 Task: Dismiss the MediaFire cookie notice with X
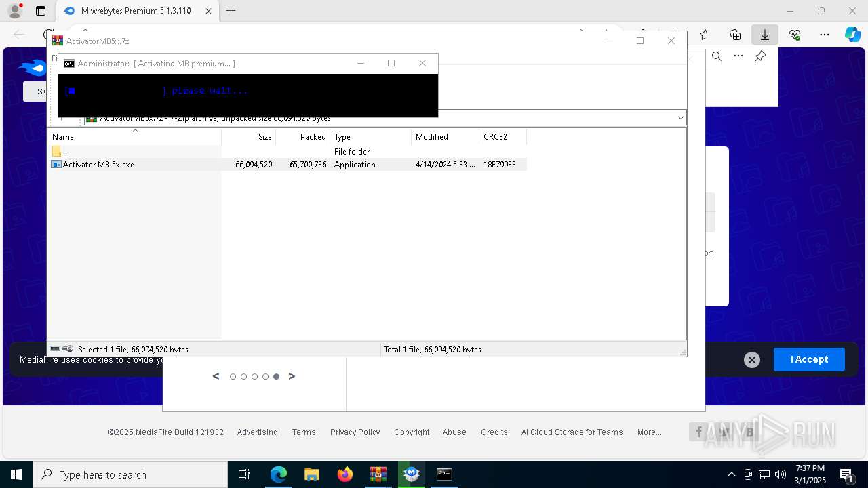(x=751, y=360)
